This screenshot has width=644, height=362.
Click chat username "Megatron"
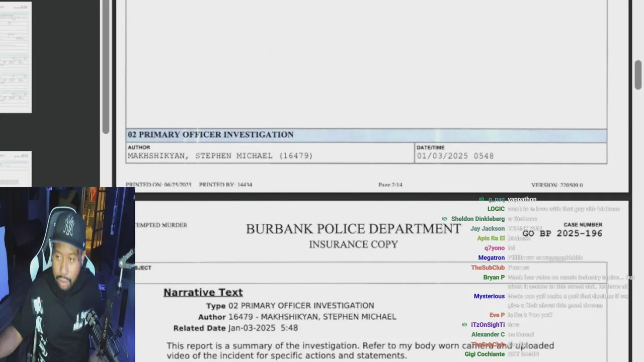[x=492, y=257]
